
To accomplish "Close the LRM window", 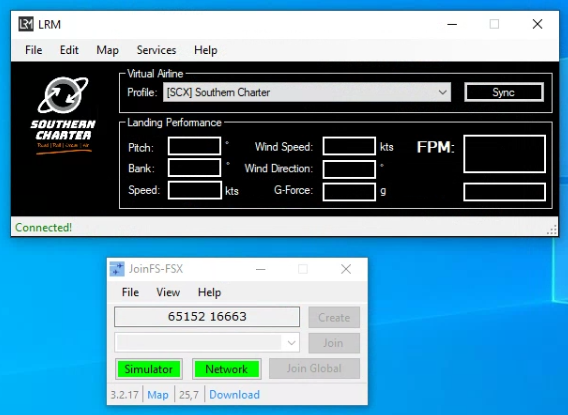I will 538,24.
